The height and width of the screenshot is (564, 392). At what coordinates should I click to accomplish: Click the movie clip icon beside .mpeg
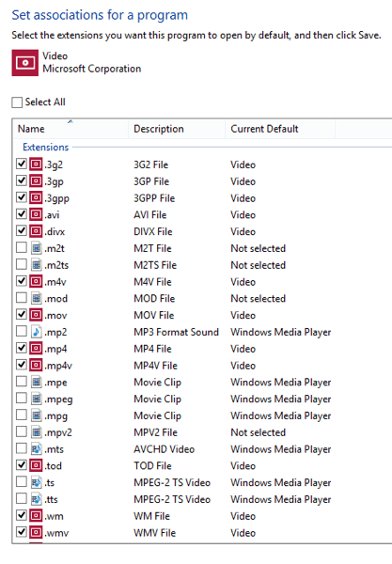tap(36, 399)
